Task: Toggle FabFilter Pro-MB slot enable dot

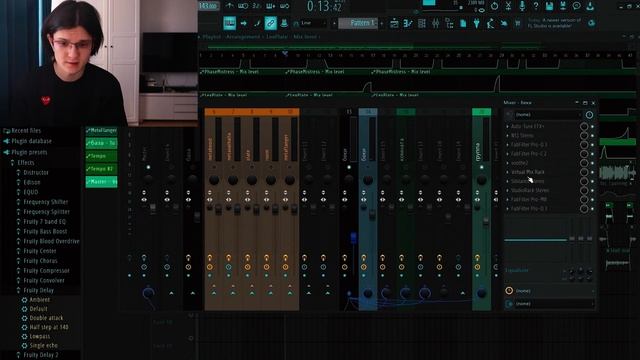Action: (x=592, y=200)
